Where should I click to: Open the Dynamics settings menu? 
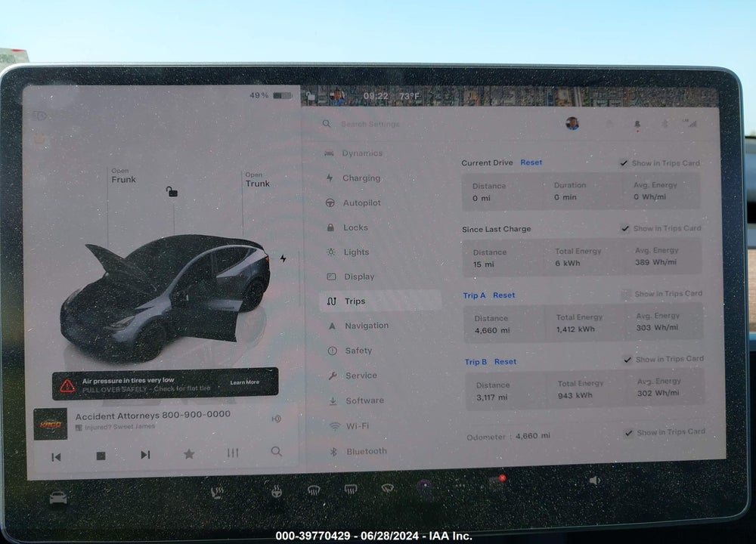point(354,153)
